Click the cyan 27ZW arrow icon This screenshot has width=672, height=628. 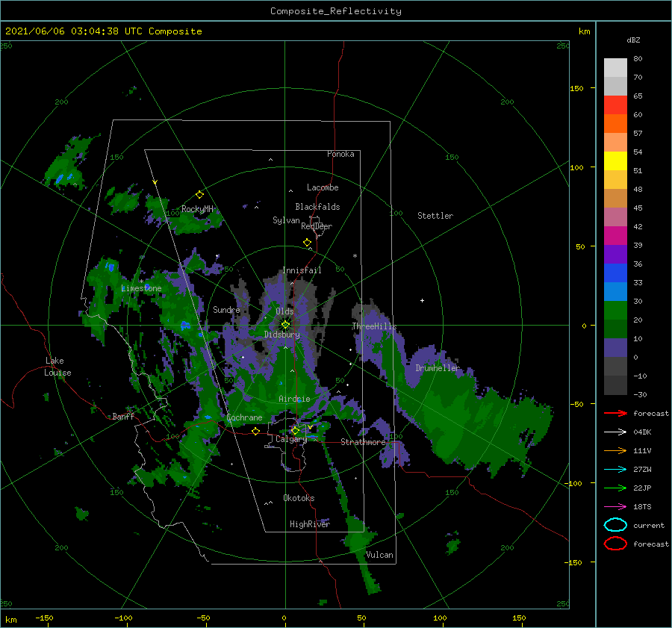[615, 470]
